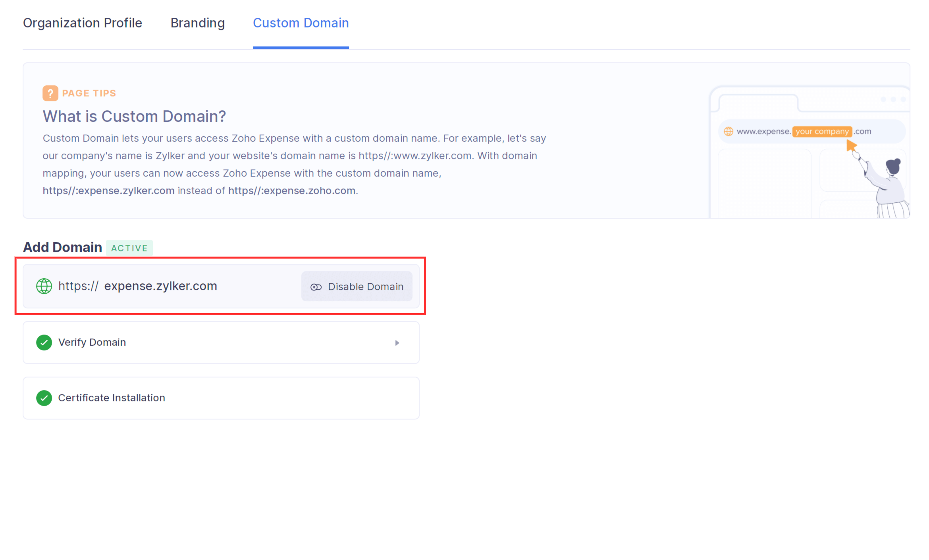This screenshot has width=929, height=560.
Task: Switch to the Branding tab
Action: tap(197, 23)
